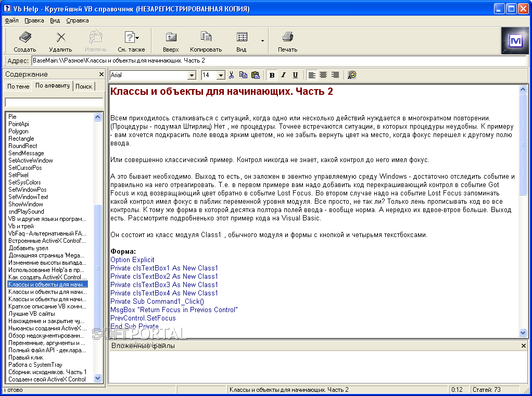Select the SendMessage list entry
Viewport: 532px width, 396px height.
(x=26, y=153)
